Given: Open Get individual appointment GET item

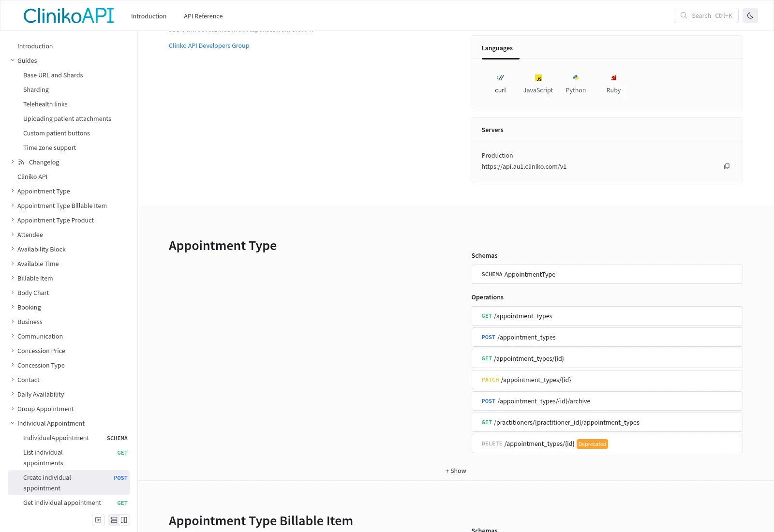Looking at the screenshot, I should coord(69,502).
